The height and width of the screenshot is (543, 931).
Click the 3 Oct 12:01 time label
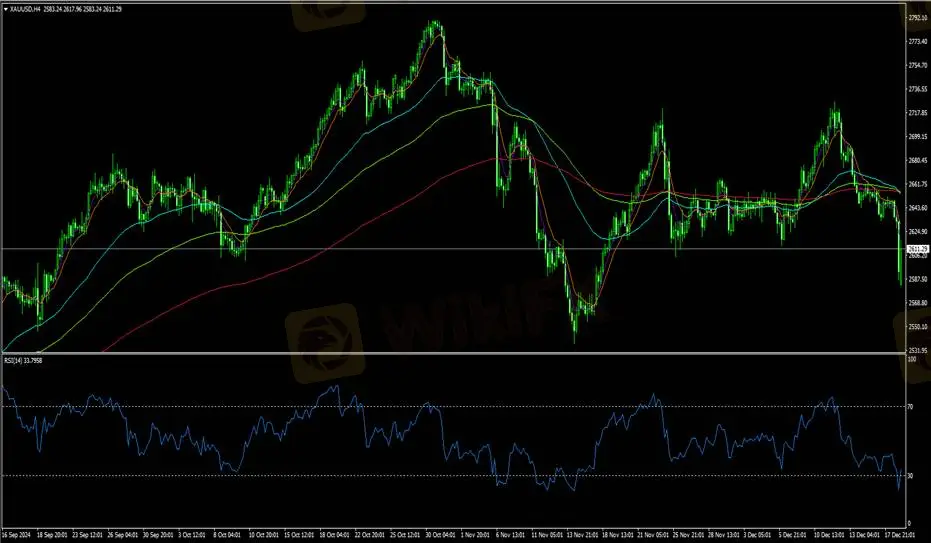click(x=193, y=535)
